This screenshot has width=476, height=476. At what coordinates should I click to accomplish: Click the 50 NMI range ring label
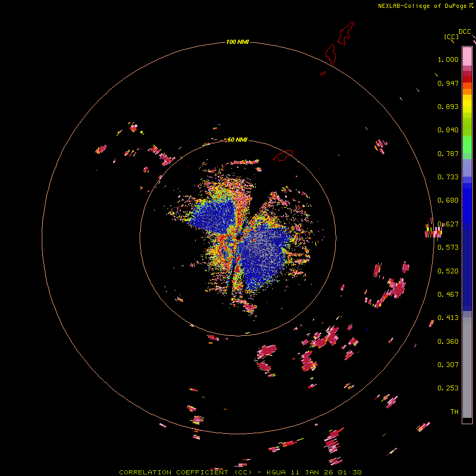237,140
